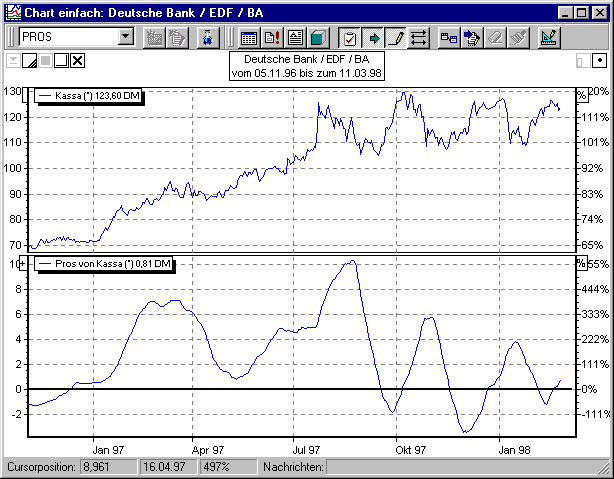Click the Deutsche Bank chart title box
614x479 pixels.
click(306, 66)
